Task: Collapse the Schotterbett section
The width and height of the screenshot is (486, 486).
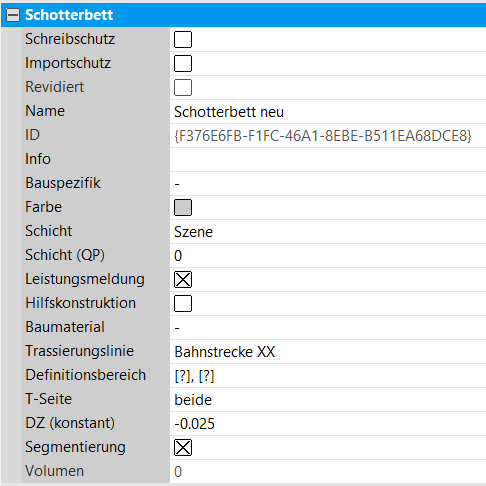Action: [x=13, y=15]
